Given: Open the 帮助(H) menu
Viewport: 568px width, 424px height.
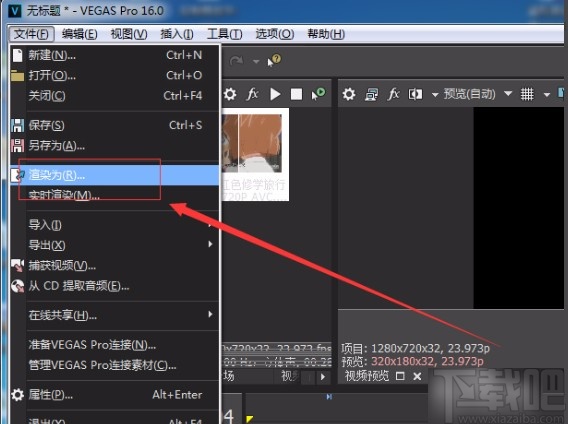Looking at the screenshot, I should pos(326,34).
